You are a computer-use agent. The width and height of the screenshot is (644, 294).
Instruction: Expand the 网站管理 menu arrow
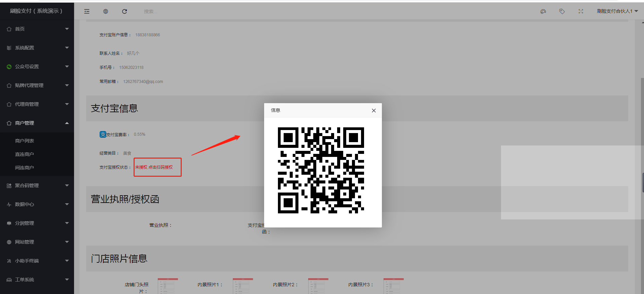[67, 242]
